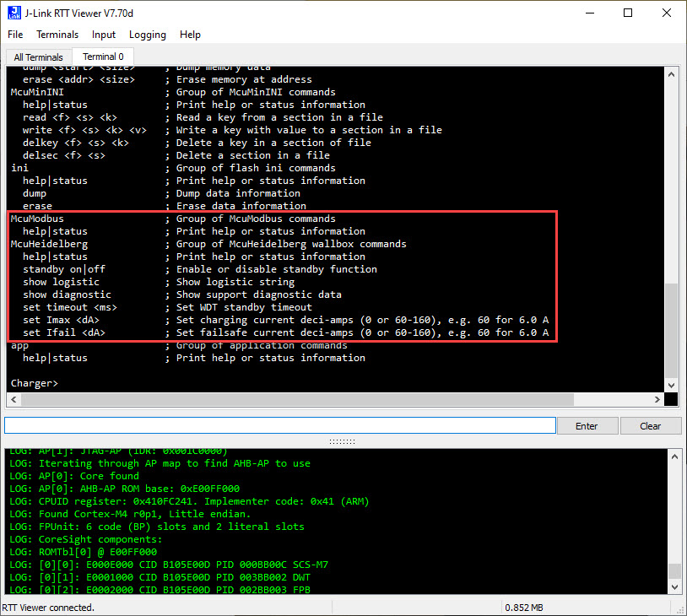
Task: Click the RTT Viewer connected status text
Action: coord(46,607)
